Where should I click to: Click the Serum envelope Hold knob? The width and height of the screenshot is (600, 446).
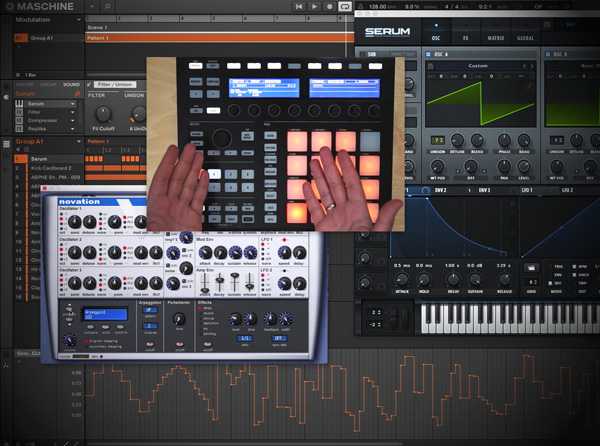point(423,280)
